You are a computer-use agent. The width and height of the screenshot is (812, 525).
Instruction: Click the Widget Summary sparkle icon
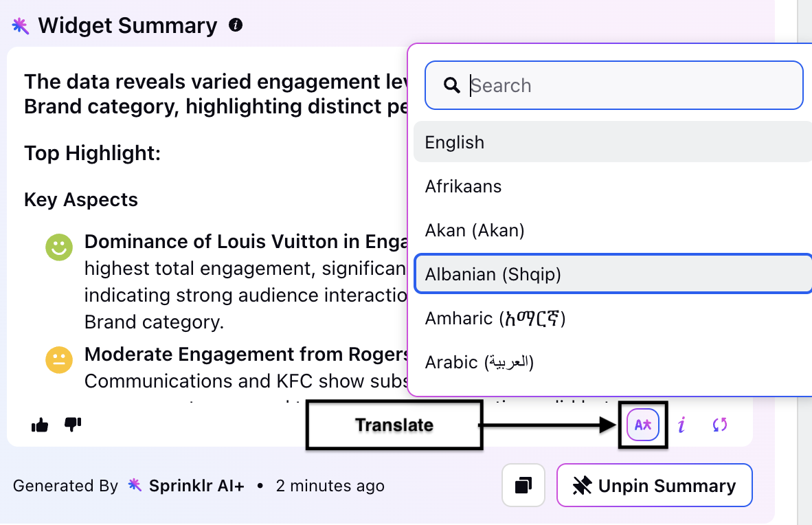20,25
